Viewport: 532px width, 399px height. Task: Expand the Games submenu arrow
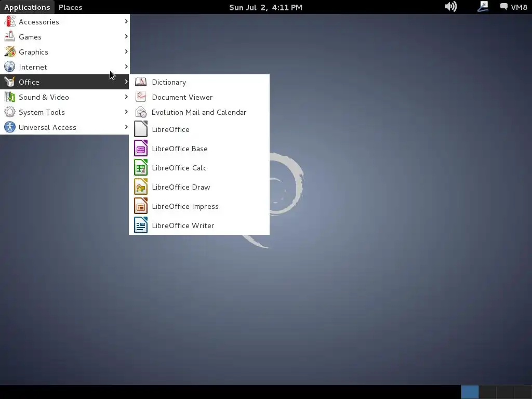(x=126, y=36)
